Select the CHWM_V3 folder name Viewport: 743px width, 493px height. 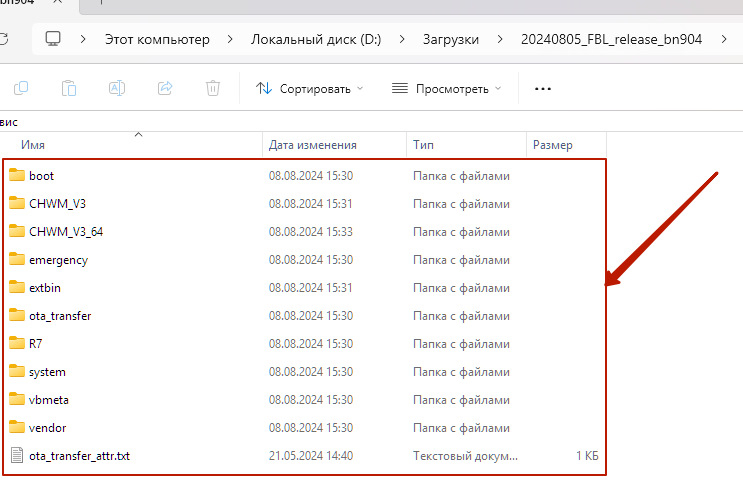click(x=57, y=204)
